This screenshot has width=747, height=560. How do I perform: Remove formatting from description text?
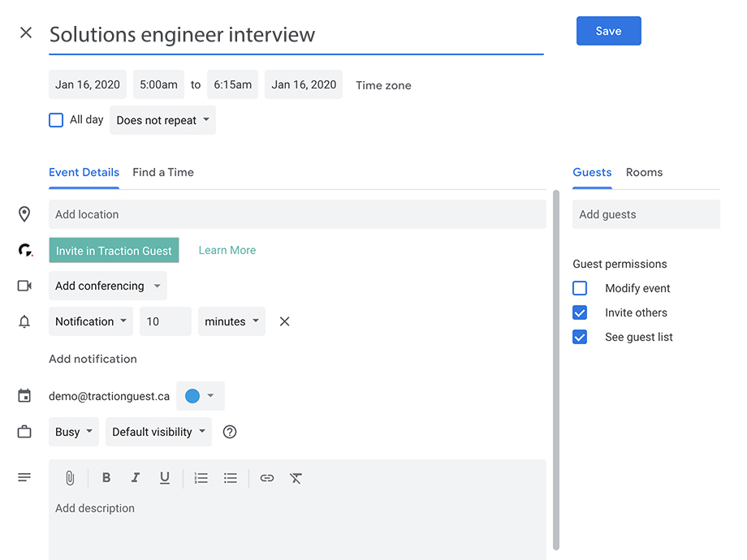[x=296, y=478]
